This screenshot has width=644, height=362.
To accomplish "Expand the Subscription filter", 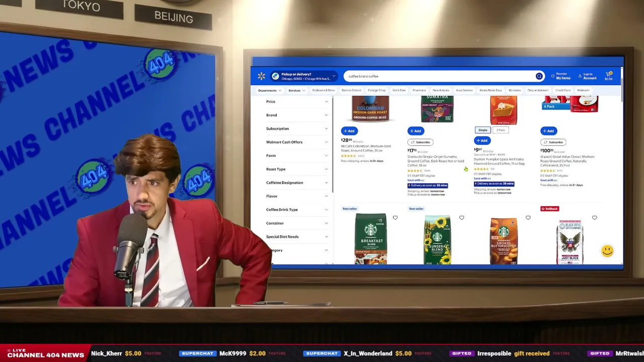I will 297,129.
